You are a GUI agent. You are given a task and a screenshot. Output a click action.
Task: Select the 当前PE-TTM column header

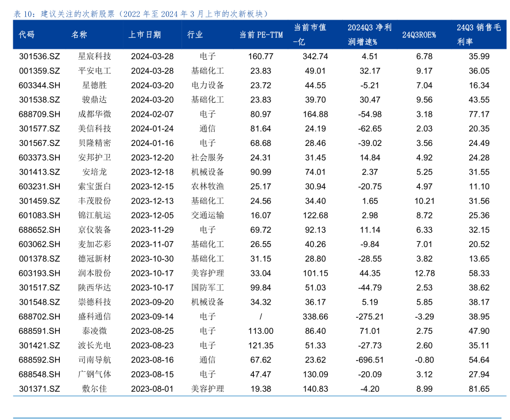tap(261, 35)
